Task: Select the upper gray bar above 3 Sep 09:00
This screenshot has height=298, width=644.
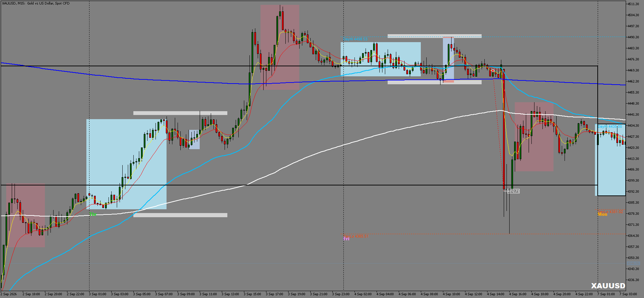Action: 180,113
